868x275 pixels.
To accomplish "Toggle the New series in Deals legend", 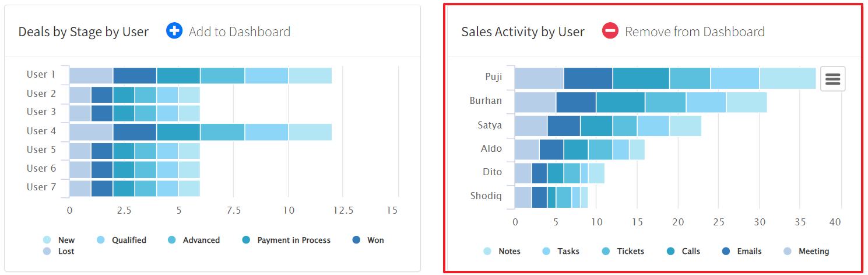I will pyautogui.click(x=66, y=240).
